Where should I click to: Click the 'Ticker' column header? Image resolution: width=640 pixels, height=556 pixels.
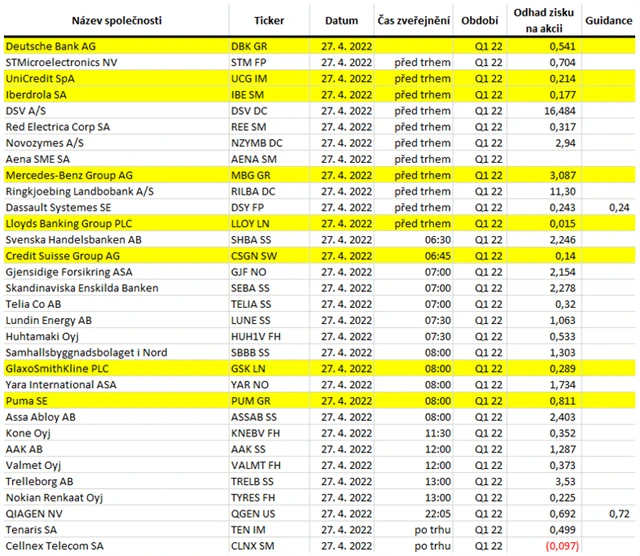click(x=268, y=20)
